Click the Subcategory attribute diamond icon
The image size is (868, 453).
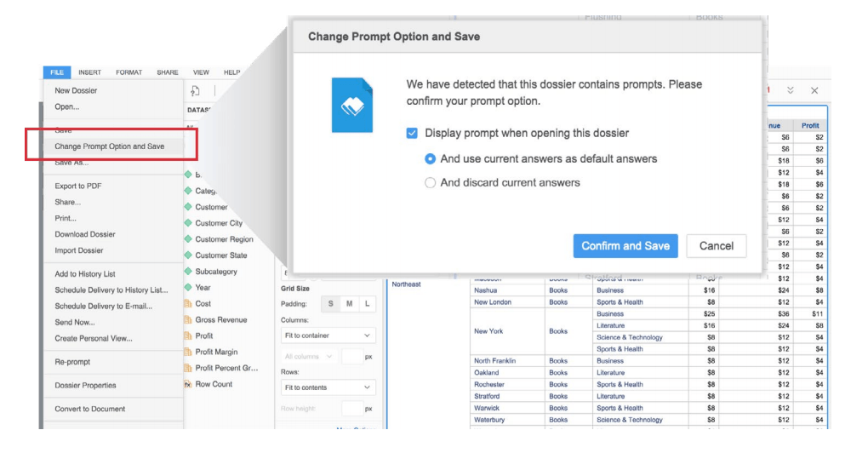188,272
